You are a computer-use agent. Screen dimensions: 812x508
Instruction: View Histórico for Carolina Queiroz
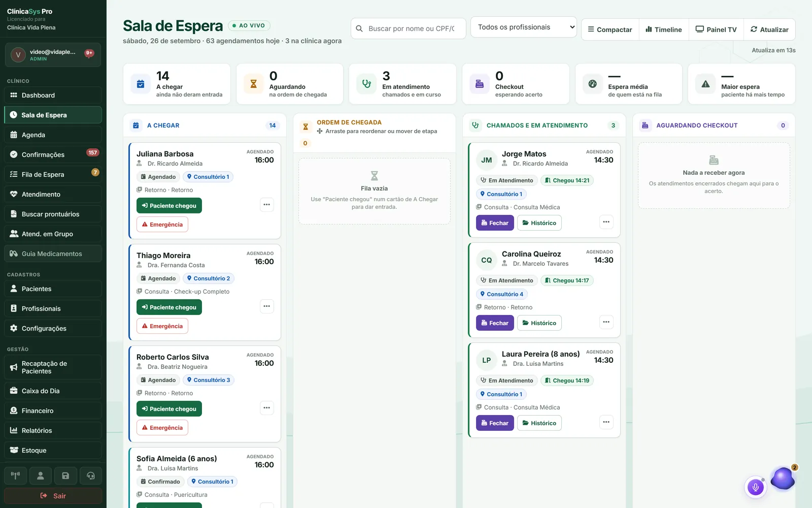pos(539,323)
